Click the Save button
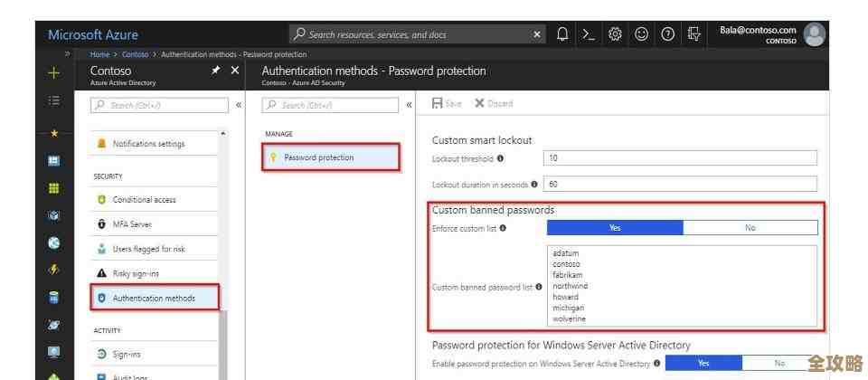Viewport: 868px width, 380px height. click(x=446, y=103)
